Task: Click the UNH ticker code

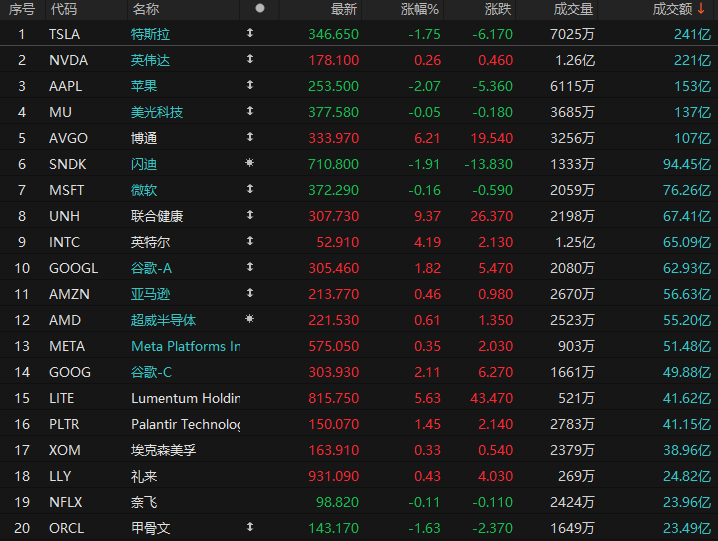Action: point(65,216)
